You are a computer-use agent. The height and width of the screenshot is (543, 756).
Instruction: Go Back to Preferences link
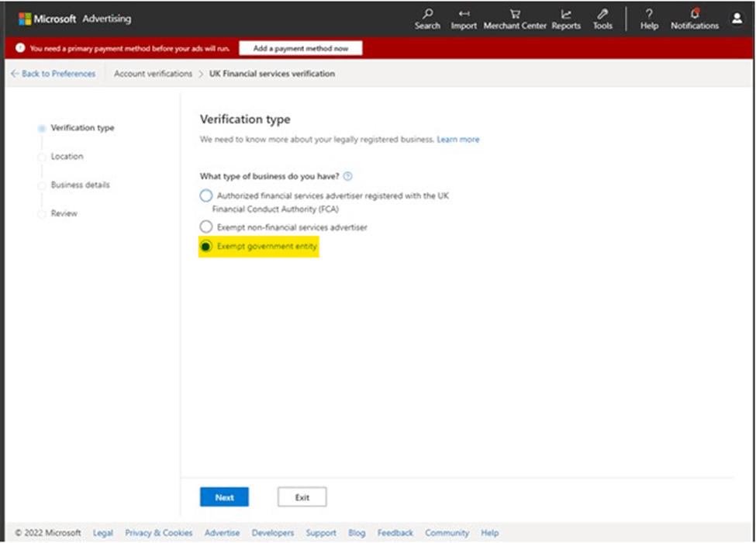click(x=58, y=74)
